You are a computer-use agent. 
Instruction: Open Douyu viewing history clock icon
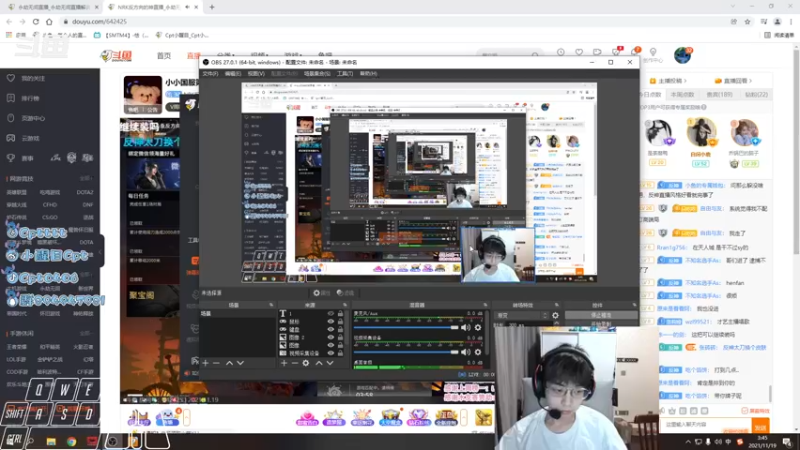[x=561, y=52]
